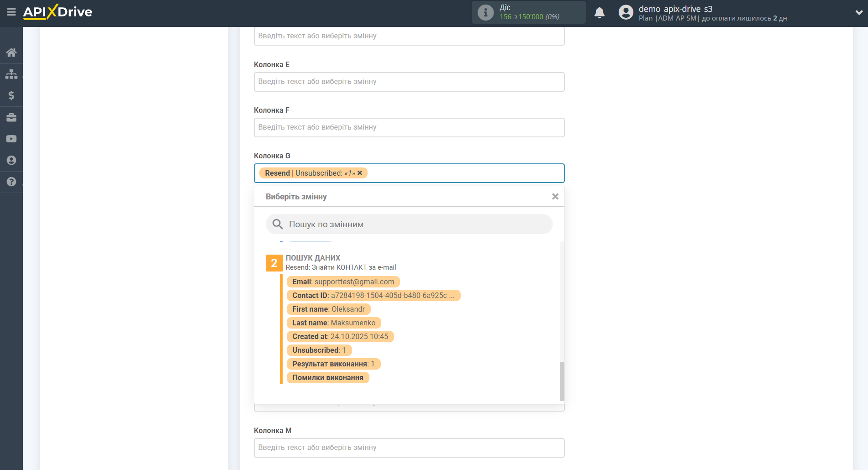Click the Пошук по змінним search field

click(409, 224)
